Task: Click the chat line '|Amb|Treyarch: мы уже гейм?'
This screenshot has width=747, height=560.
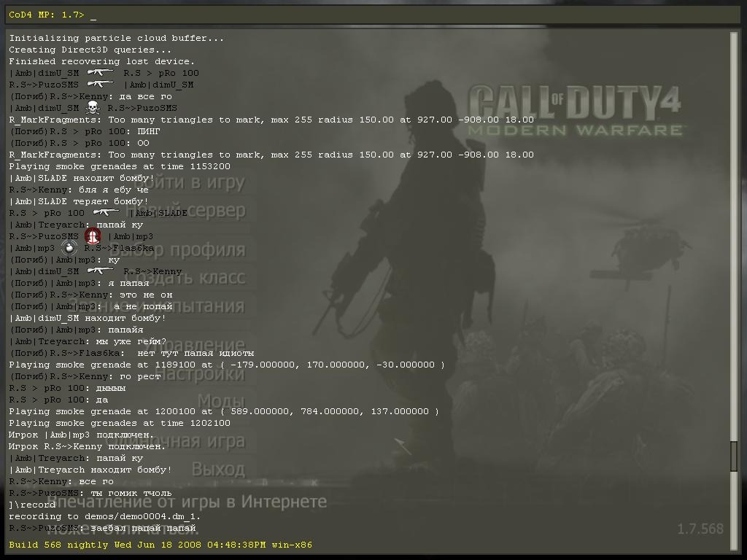Action: click(88, 341)
